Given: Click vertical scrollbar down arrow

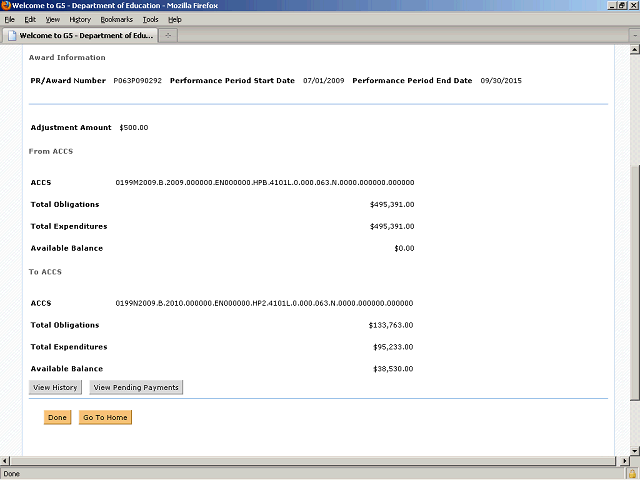Looking at the screenshot, I should [x=635, y=451].
